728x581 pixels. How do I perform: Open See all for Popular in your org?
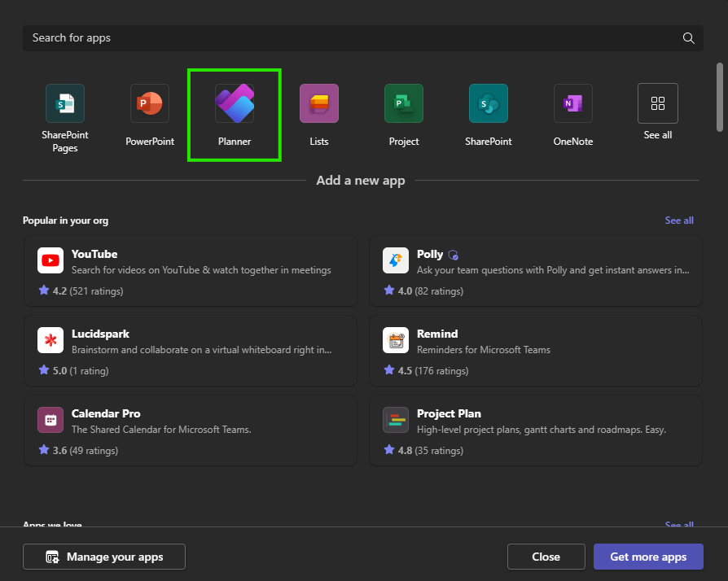tap(679, 220)
